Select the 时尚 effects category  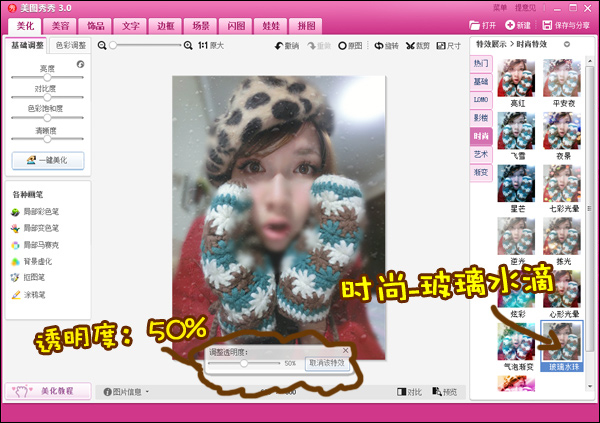[x=481, y=136]
